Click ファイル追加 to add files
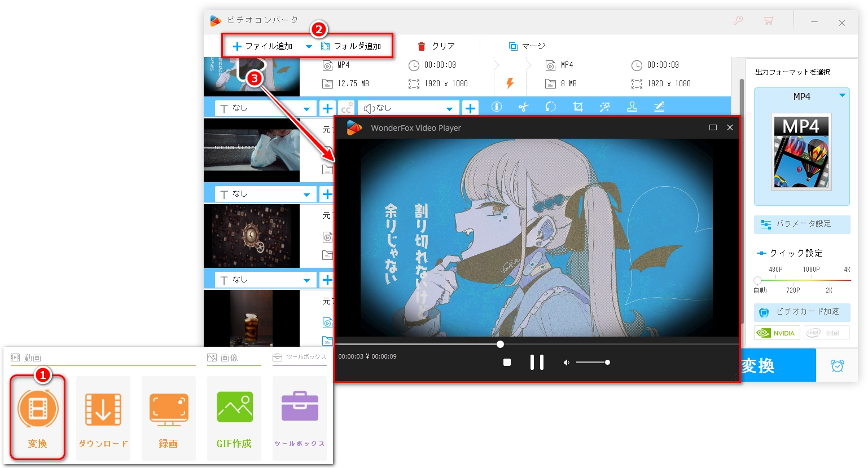 [263, 46]
